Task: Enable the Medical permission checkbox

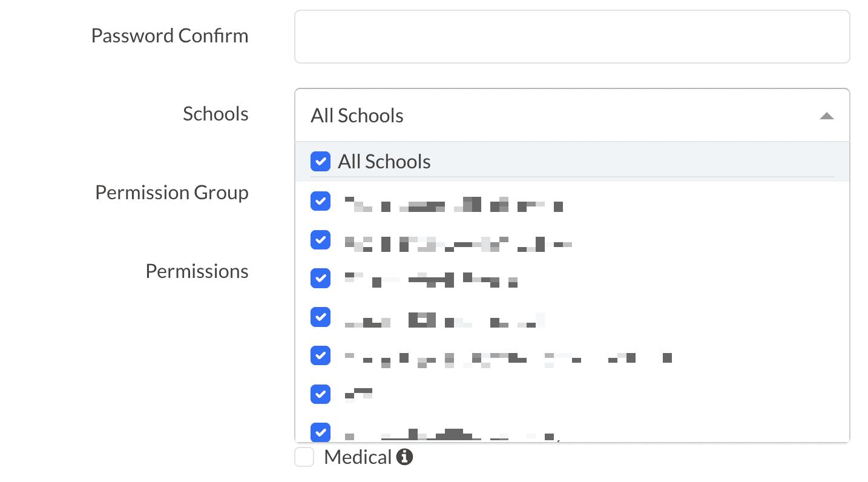Action: (304, 457)
